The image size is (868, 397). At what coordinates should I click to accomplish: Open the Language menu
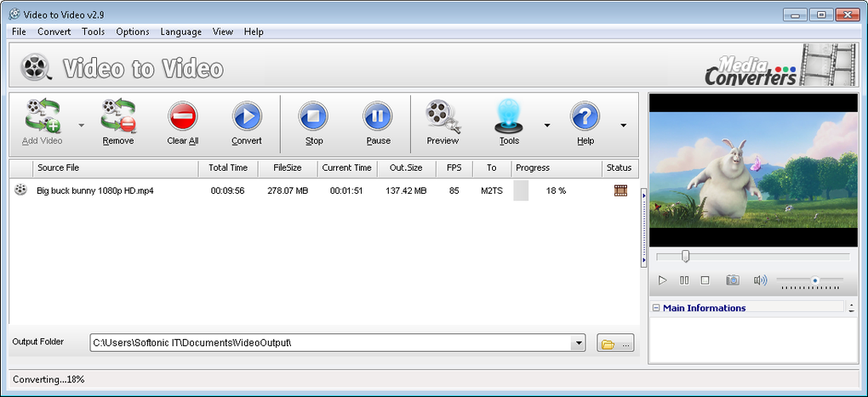[x=180, y=31]
